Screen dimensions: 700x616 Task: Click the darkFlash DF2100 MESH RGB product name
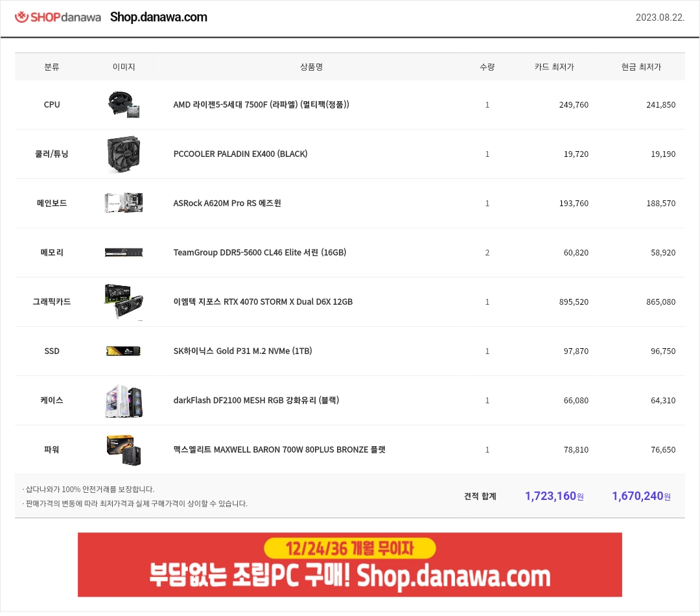coord(256,400)
